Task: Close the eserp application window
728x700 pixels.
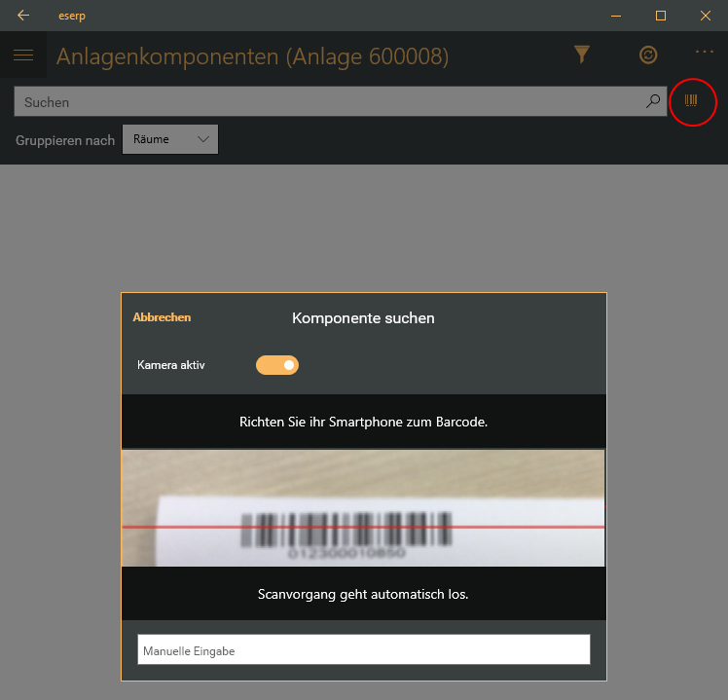Action: point(705,16)
